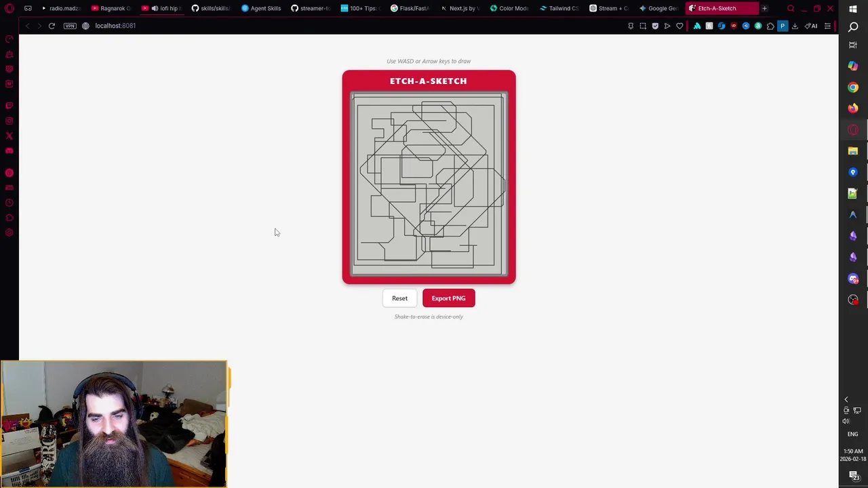Open the downloads arrow icon
868x488 pixels.
tap(795, 26)
